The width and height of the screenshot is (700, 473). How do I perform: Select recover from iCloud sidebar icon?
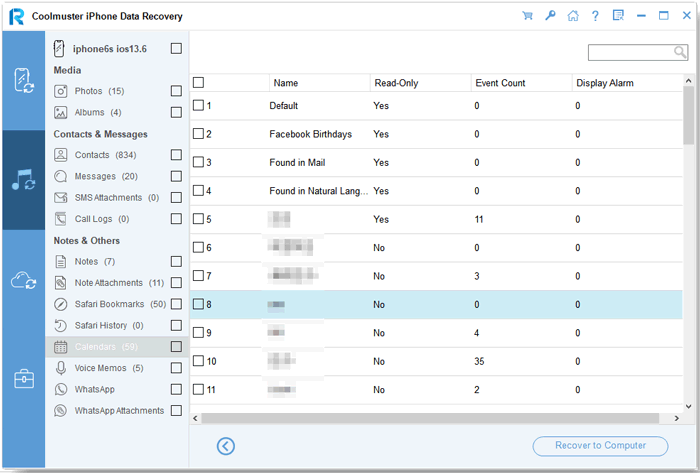tap(24, 281)
